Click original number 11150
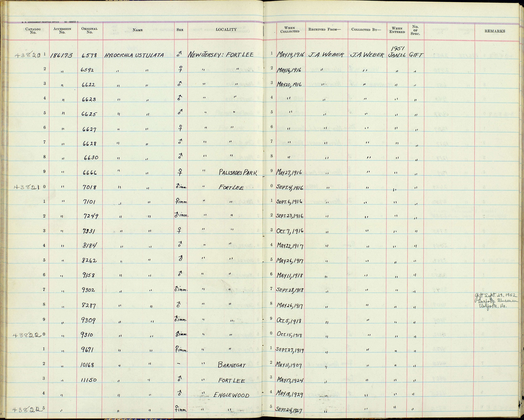This screenshot has width=524, height=420. (x=88, y=380)
